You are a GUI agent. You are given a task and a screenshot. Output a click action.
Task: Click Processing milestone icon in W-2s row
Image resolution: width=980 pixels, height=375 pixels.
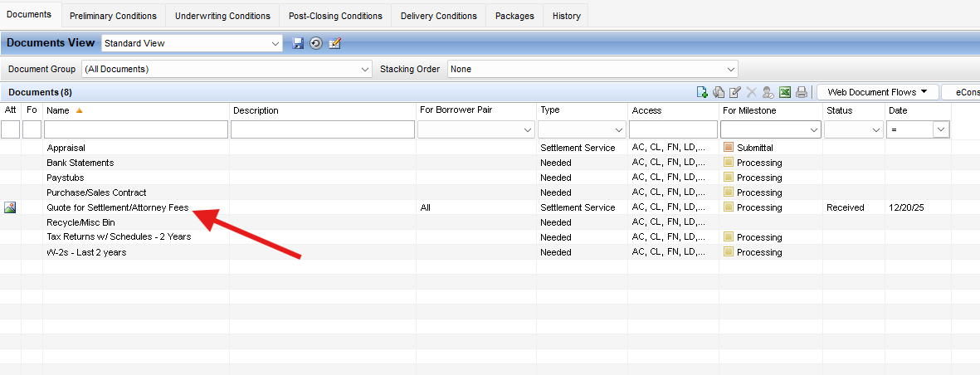pos(728,252)
